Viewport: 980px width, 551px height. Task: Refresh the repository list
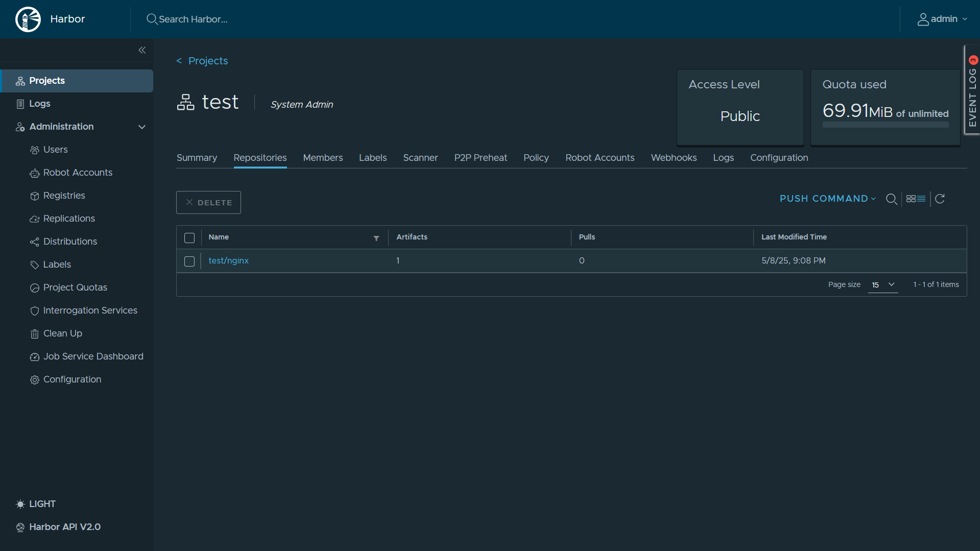coord(940,199)
